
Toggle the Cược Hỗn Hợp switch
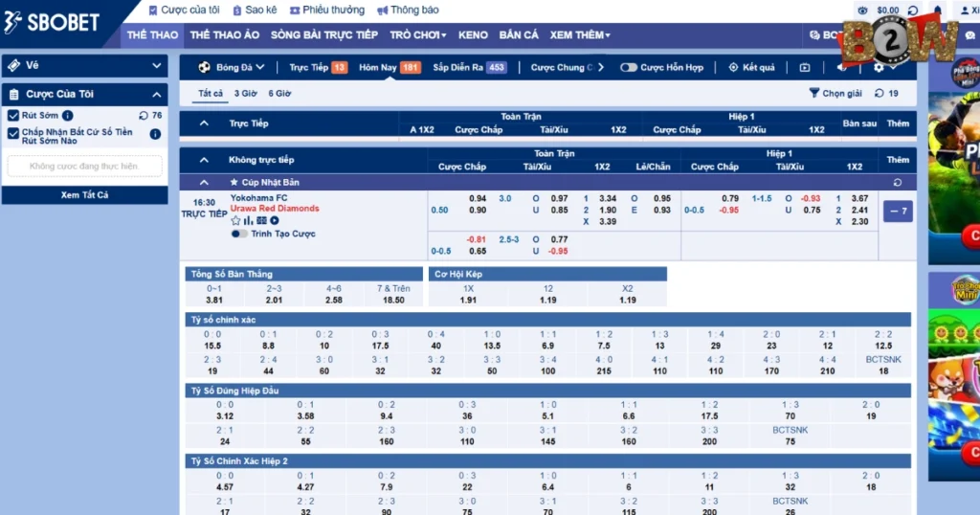pyautogui.click(x=628, y=68)
